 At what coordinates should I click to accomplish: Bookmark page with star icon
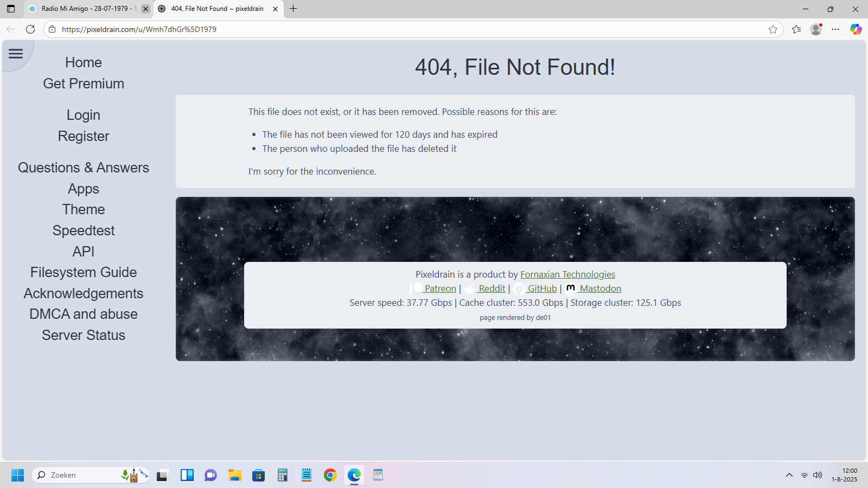pyautogui.click(x=773, y=29)
